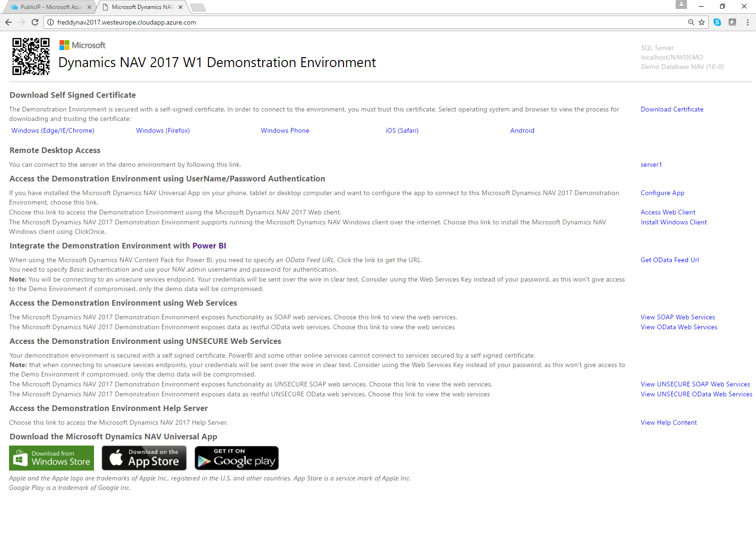Open the Windows (Firefox) certificate instructions
The image size is (756, 548).
click(x=163, y=130)
